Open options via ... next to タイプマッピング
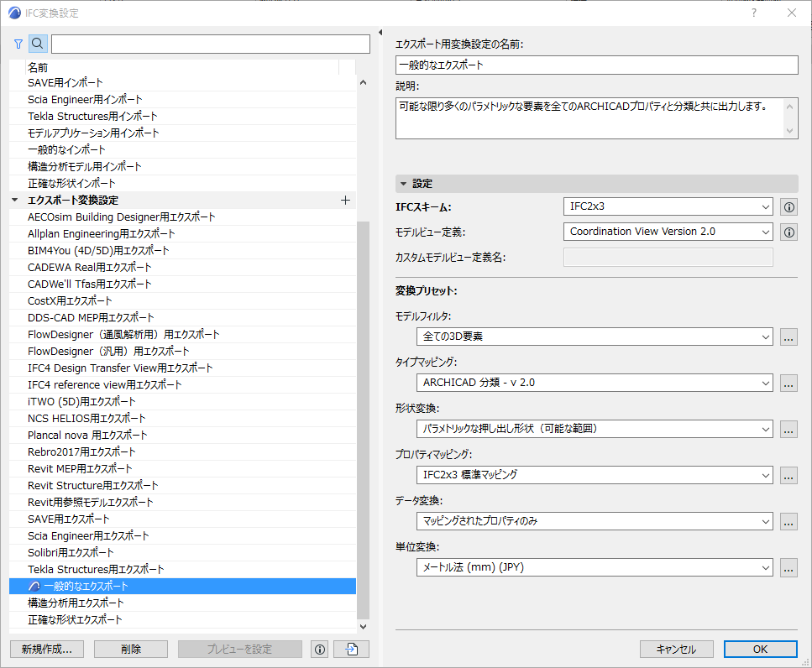812x668 pixels. (x=788, y=383)
